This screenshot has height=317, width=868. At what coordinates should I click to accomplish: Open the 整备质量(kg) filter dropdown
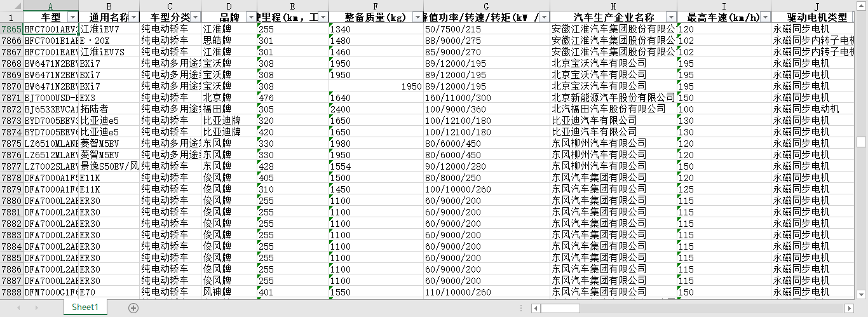[417, 17]
